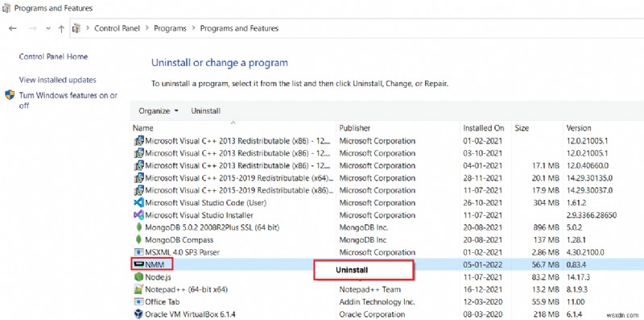
Task: Sort by Installed On column header
Action: click(x=484, y=128)
